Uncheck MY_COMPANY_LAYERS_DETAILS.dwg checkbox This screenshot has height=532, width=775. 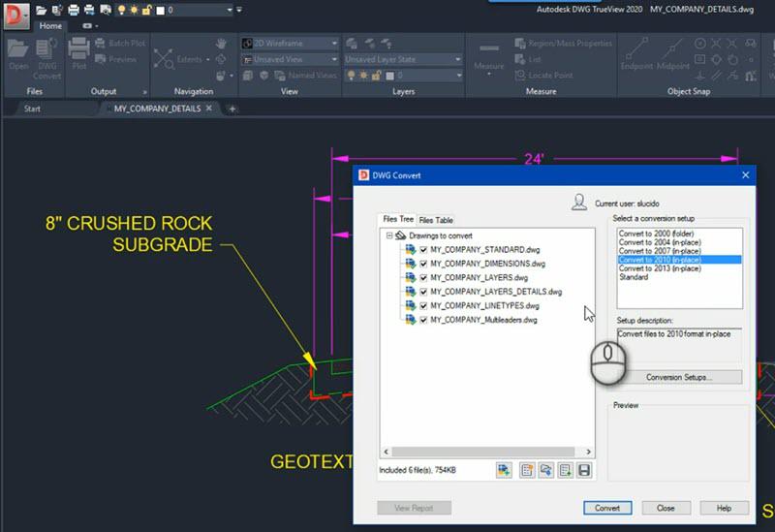423,292
